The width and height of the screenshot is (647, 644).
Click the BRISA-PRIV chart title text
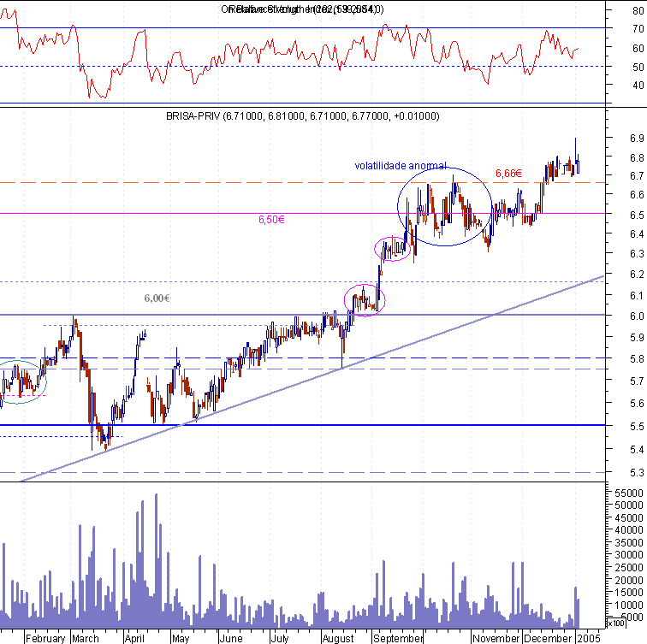tap(302, 116)
